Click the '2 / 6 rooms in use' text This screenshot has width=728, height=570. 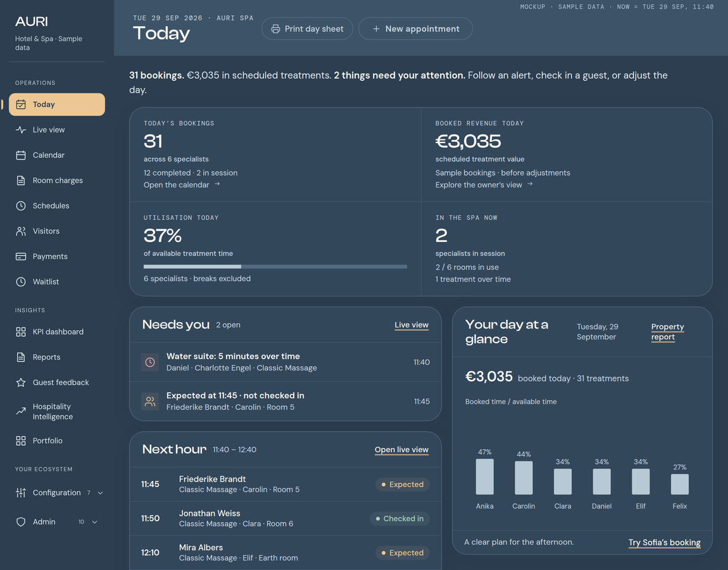coord(467,267)
